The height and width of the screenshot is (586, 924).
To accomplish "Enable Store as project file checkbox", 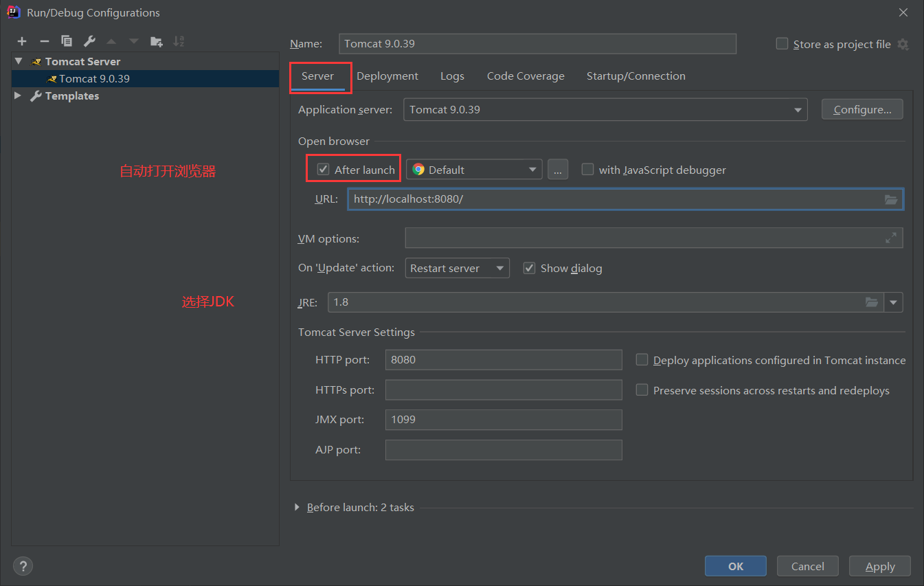I will [782, 44].
